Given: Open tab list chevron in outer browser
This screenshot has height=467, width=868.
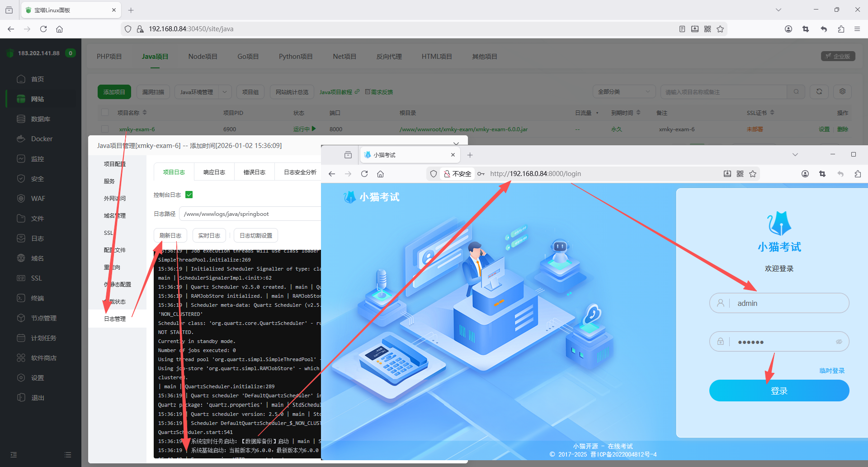Looking at the screenshot, I should pyautogui.click(x=778, y=10).
